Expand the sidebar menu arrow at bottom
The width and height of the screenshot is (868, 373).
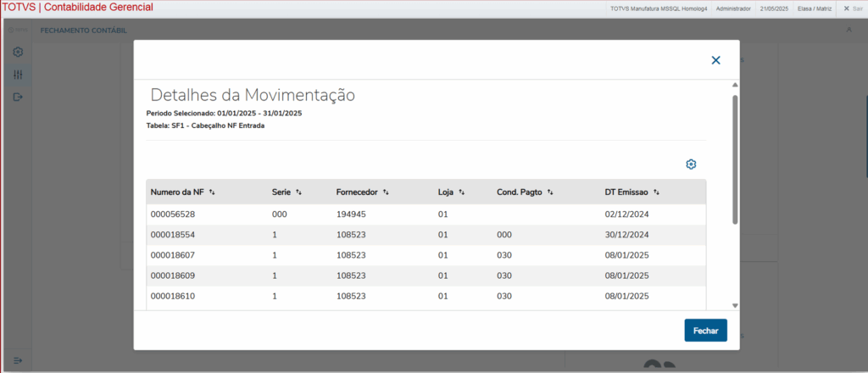pyautogui.click(x=18, y=360)
